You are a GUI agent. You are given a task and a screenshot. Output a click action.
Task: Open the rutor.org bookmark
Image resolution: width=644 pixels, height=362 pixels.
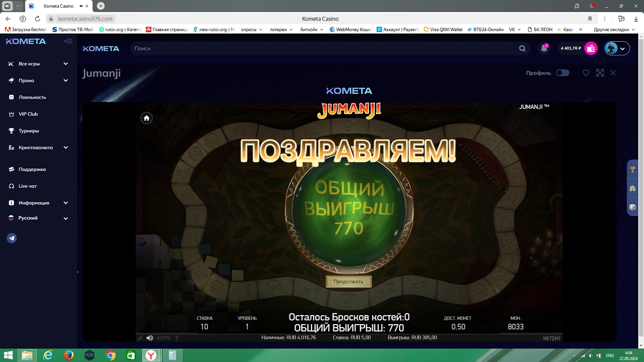point(120,30)
